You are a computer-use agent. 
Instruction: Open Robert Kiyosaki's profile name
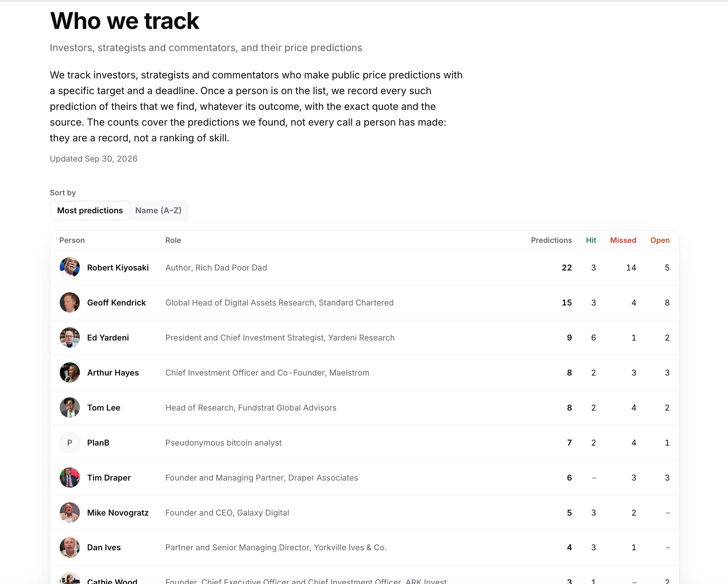[118, 268]
